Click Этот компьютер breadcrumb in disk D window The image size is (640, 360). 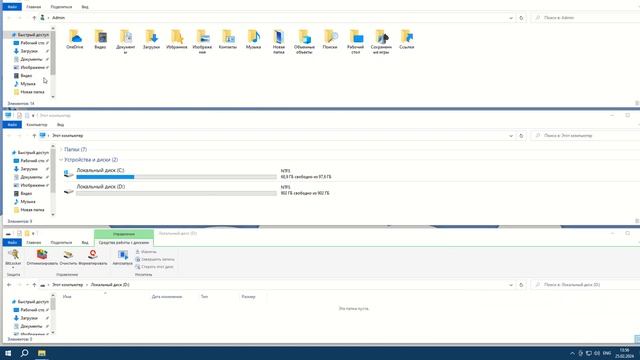[x=67, y=285]
